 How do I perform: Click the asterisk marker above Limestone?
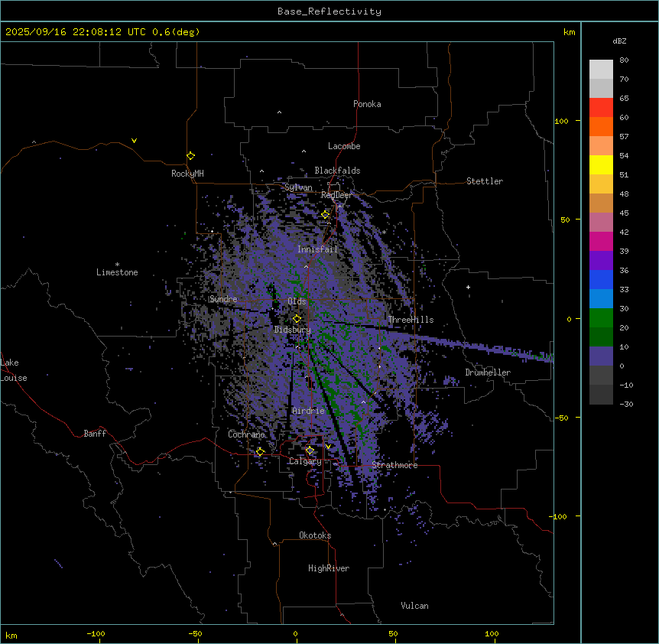pyautogui.click(x=117, y=264)
